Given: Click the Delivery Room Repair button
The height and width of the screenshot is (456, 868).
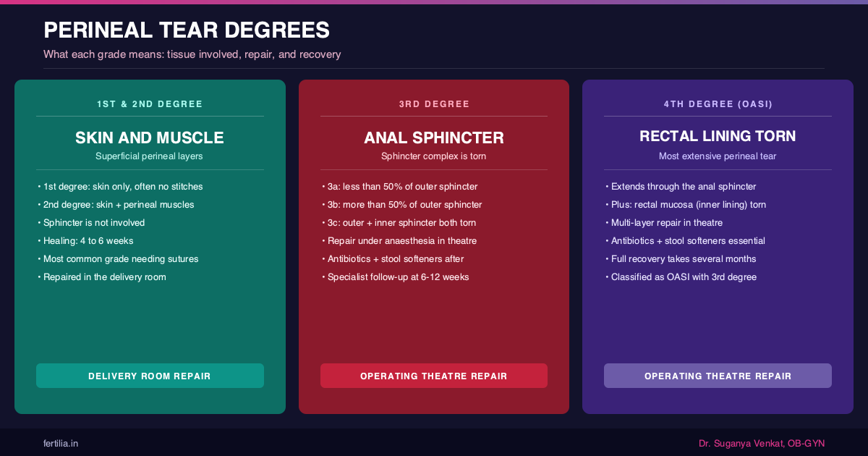Looking at the screenshot, I should tap(150, 376).
